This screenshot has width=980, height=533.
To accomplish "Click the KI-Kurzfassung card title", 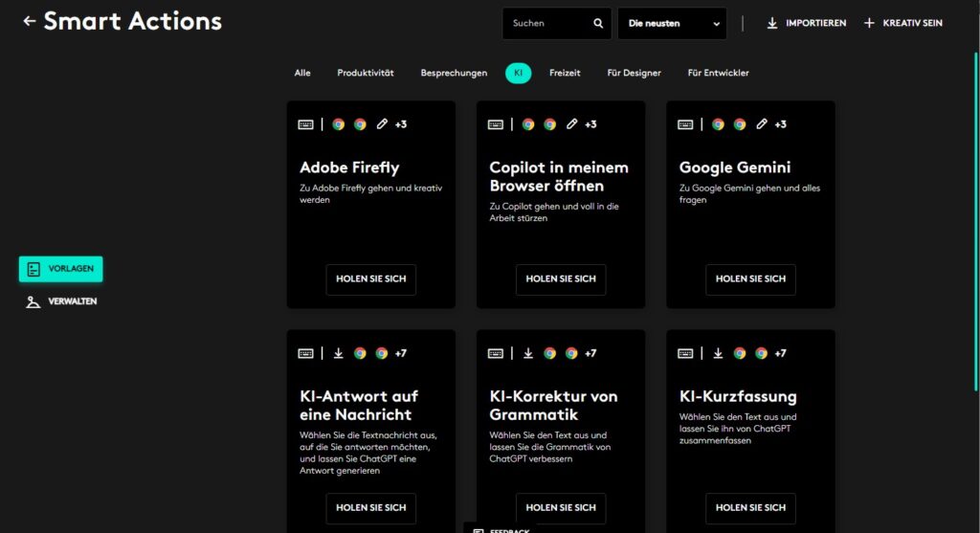I will (738, 397).
